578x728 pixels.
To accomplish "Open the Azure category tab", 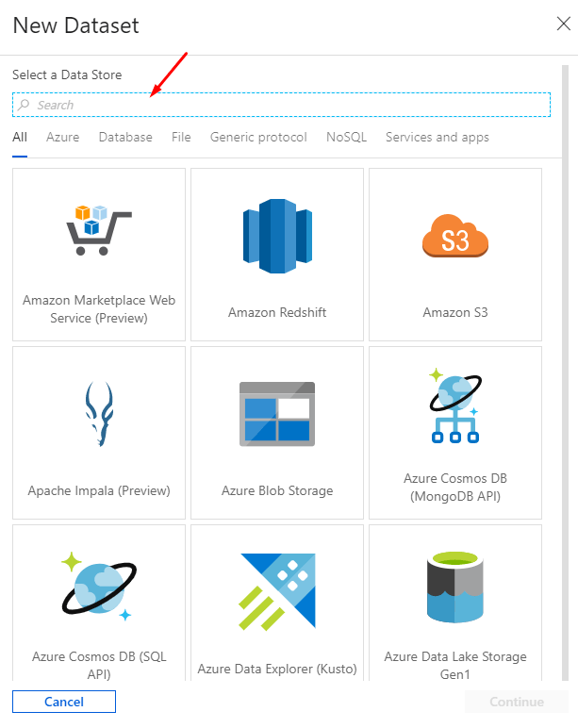I will coord(62,137).
